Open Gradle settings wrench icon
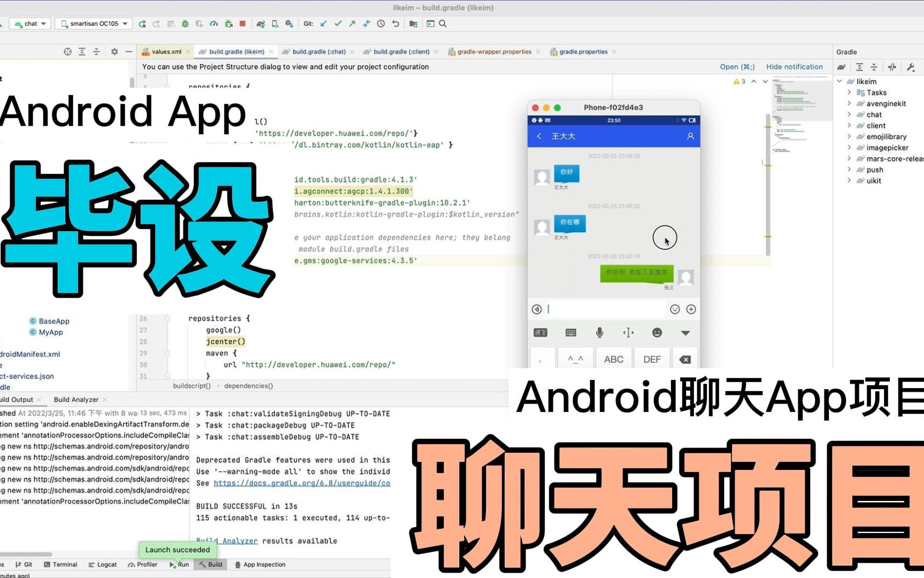 [911, 67]
